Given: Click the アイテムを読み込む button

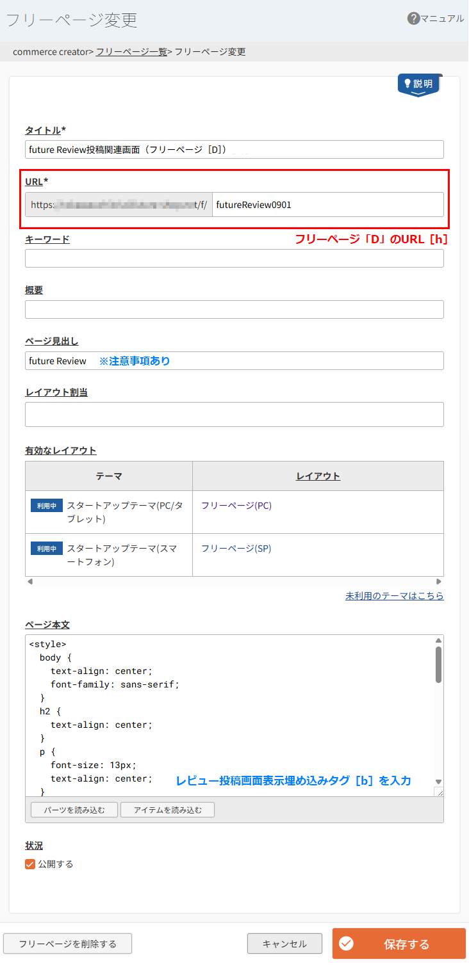Looking at the screenshot, I should coord(167,809).
